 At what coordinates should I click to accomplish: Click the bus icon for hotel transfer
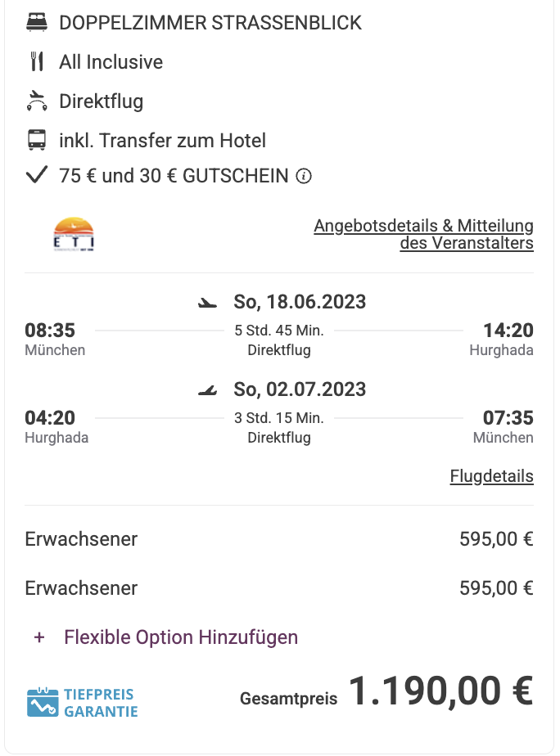(x=37, y=140)
